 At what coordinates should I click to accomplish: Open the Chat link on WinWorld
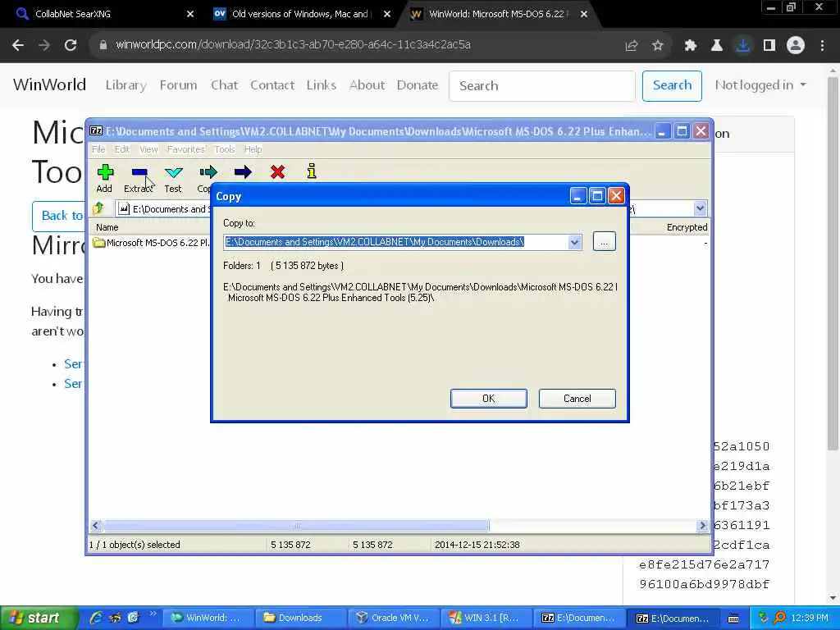tap(224, 85)
